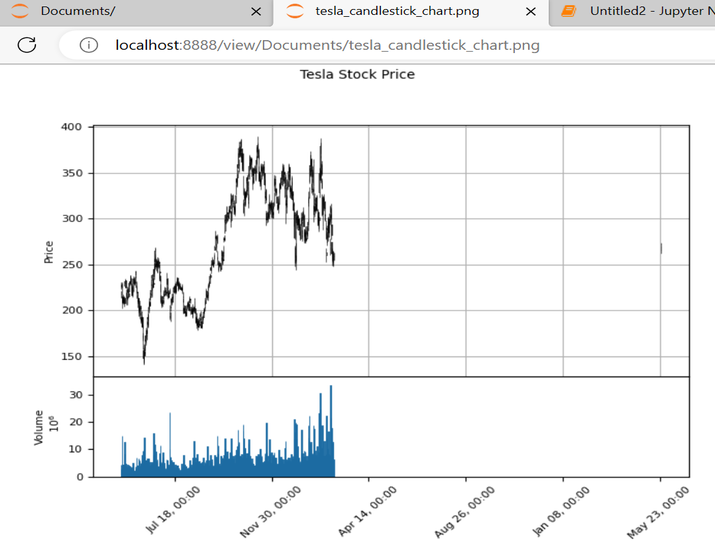Viewport: 715px width, 550px height.
Task: Open the Untitled2 Jupyter Notebook tab
Action: 632,12
